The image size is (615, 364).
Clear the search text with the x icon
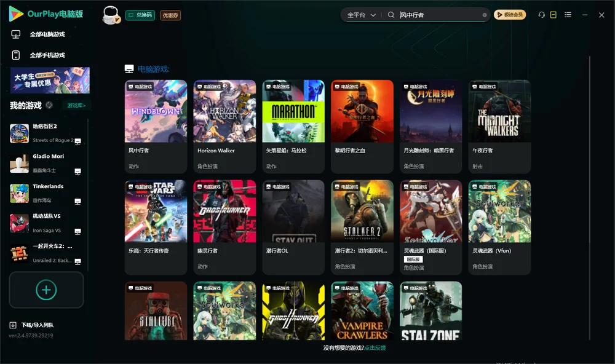(x=485, y=15)
